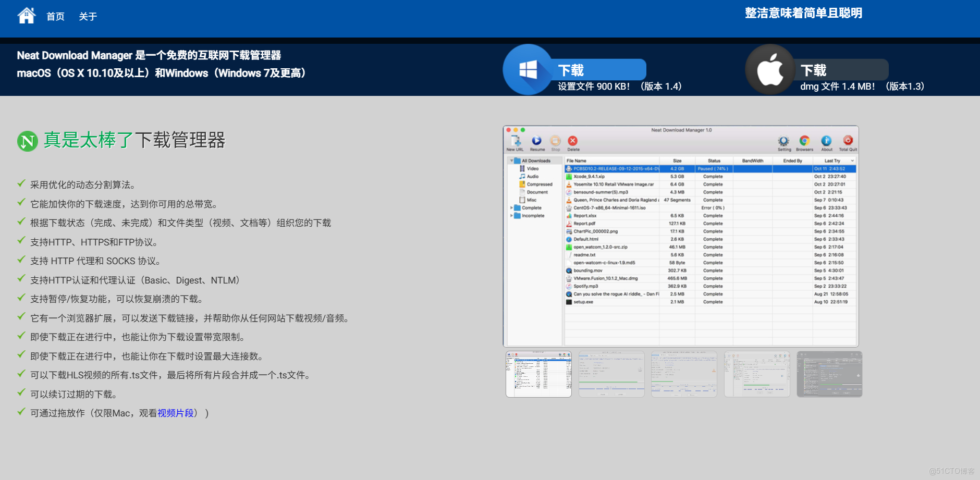The image size is (980, 480).
Task: Click the Resume toolbar icon
Action: coord(536,141)
